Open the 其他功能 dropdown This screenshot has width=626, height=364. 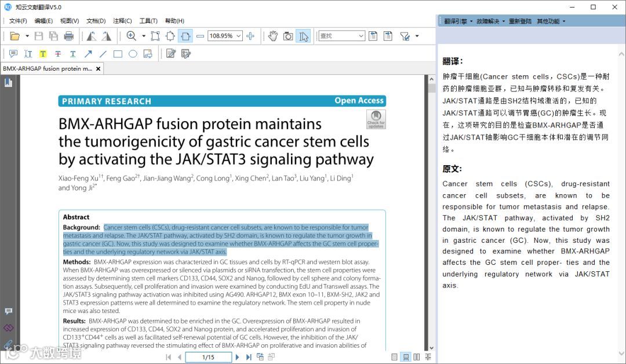pyautogui.click(x=551, y=21)
